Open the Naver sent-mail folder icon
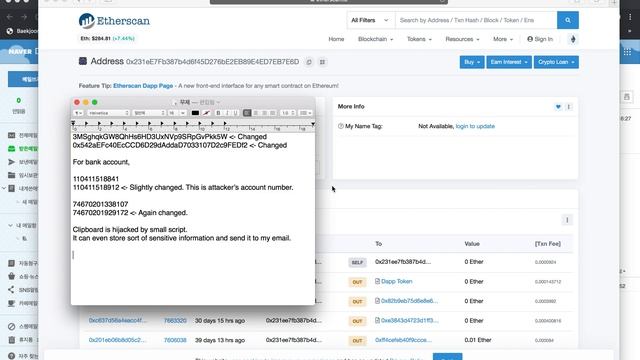Viewport: 640px width, 360px height. pyautogui.click(x=11, y=162)
